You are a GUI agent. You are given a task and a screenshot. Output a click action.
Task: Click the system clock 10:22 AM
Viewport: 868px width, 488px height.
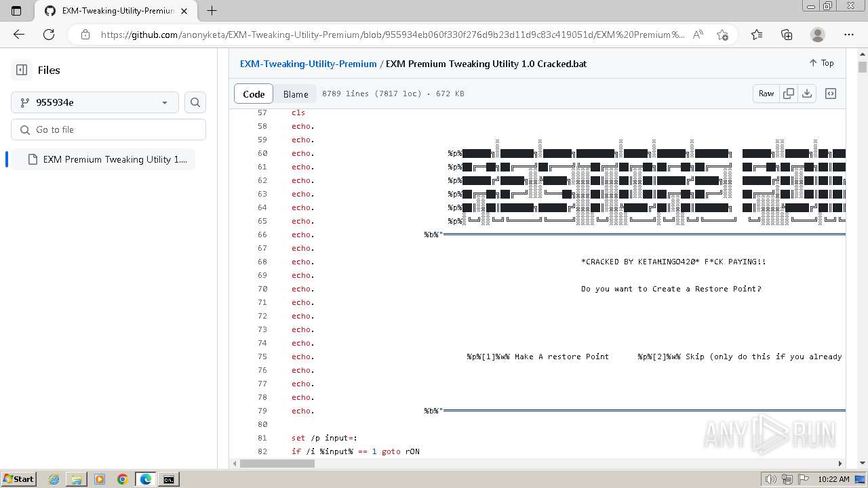833,479
